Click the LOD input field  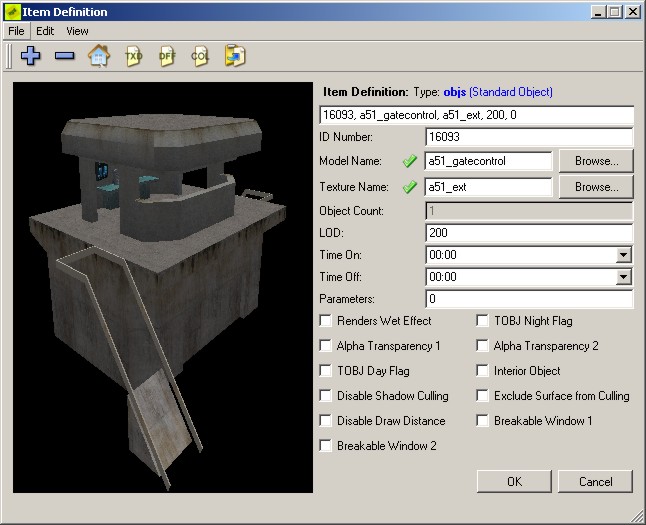coord(528,232)
